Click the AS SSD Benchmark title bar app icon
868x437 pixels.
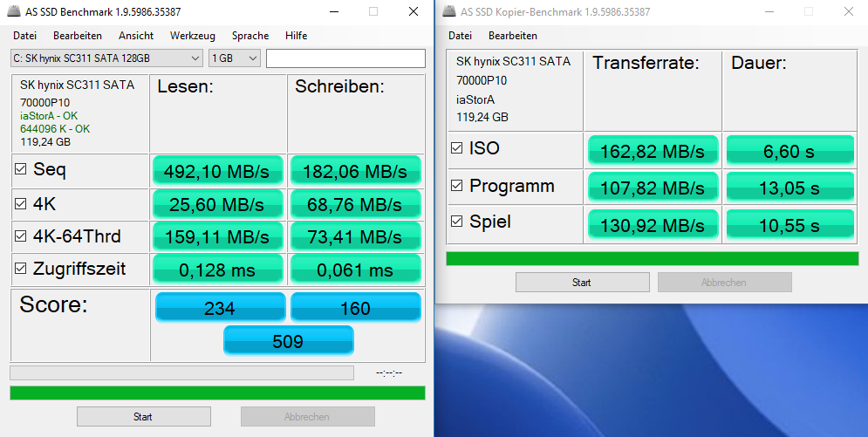pyautogui.click(x=15, y=12)
